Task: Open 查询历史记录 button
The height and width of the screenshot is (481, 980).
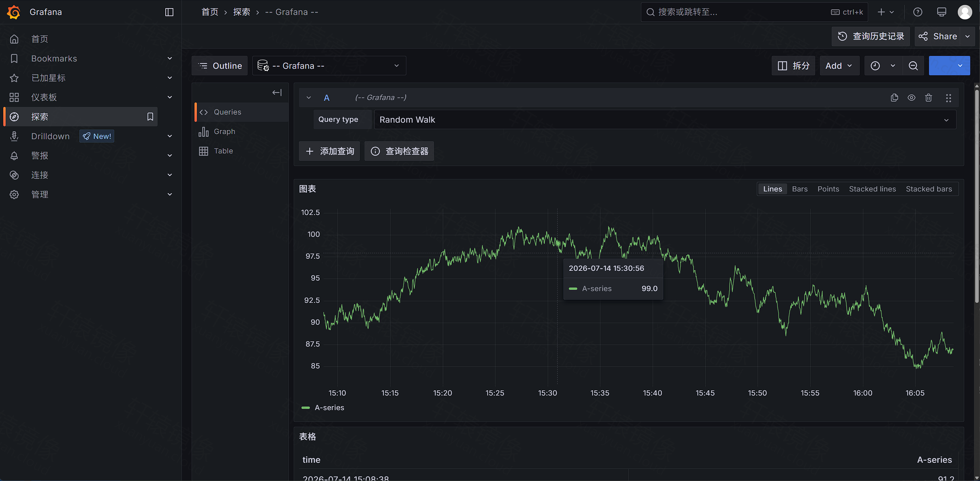Action: 871,36
